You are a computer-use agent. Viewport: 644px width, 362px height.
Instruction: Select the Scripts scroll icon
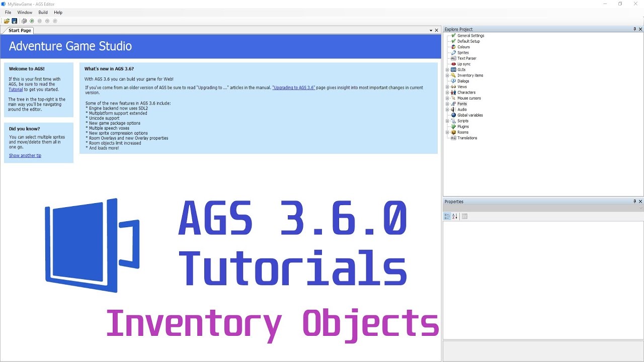(453, 121)
